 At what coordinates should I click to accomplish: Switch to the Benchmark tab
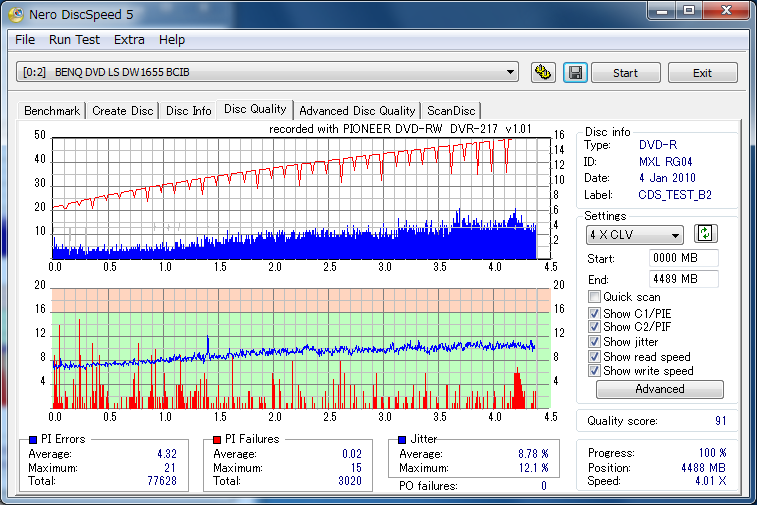tap(52, 111)
